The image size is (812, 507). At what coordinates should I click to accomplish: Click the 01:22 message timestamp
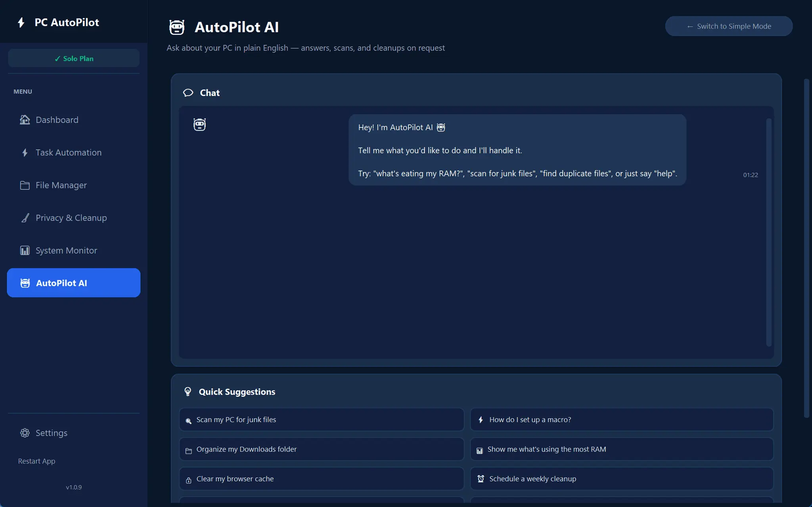[x=751, y=175]
